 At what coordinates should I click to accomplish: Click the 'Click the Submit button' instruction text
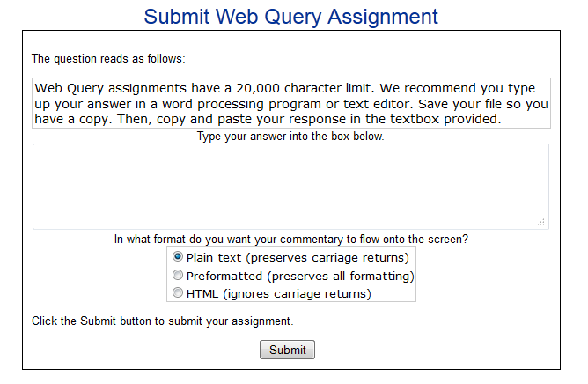[162, 321]
